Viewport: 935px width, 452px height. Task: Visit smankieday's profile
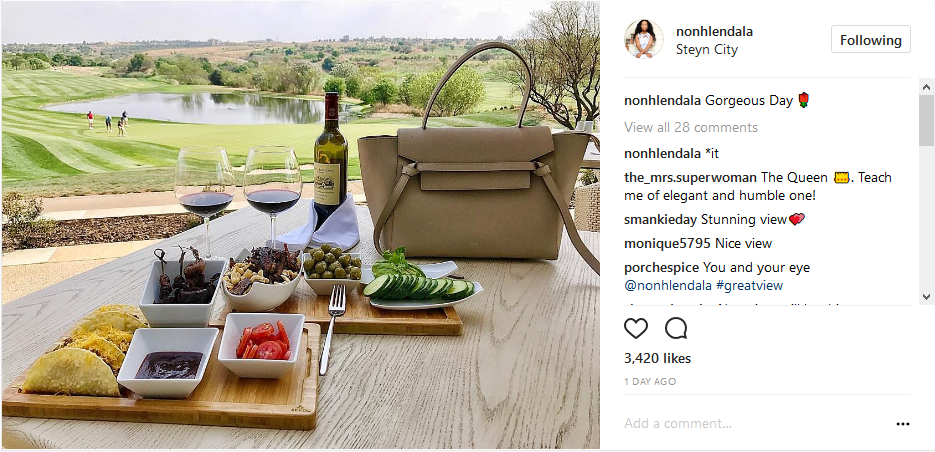click(x=660, y=219)
